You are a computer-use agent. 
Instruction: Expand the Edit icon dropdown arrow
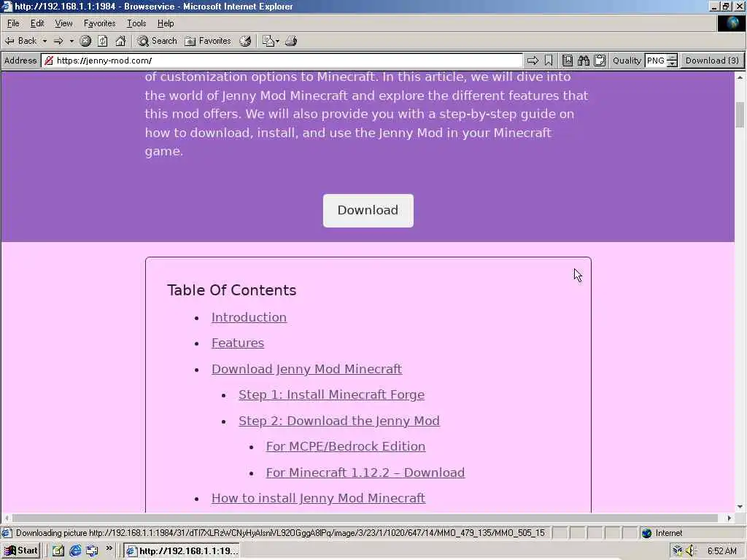277,41
